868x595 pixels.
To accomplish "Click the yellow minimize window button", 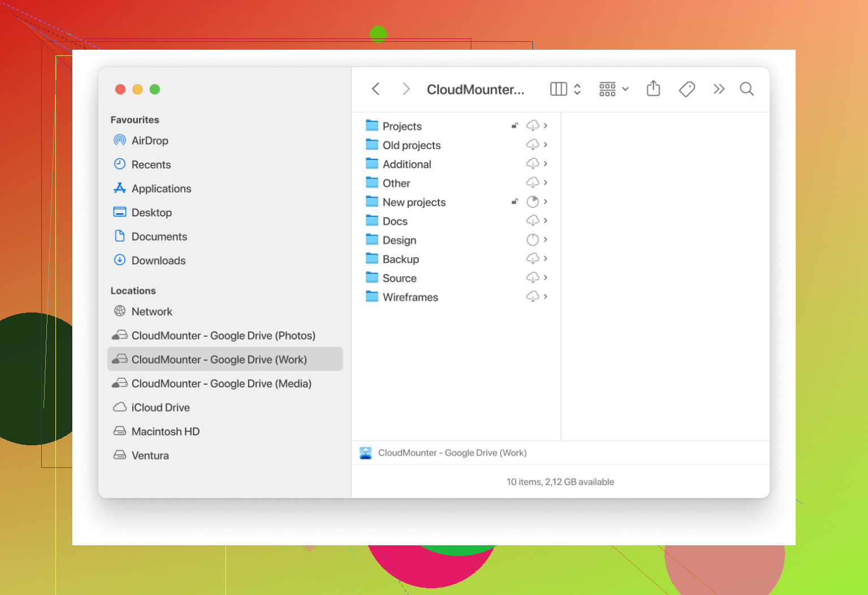I will pyautogui.click(x=137, y=89).
